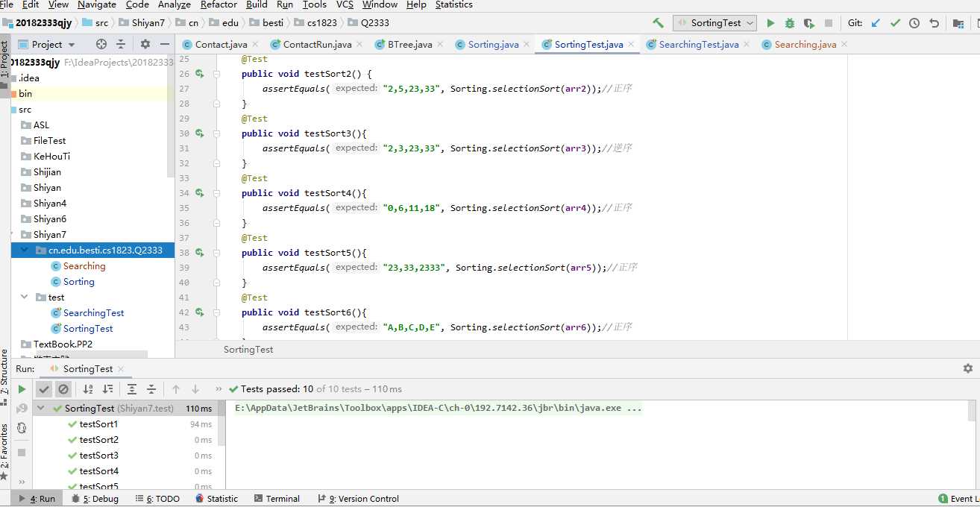Open the Statistic tool window
This screenshot has width=980, height=507.
pos(217,499)
